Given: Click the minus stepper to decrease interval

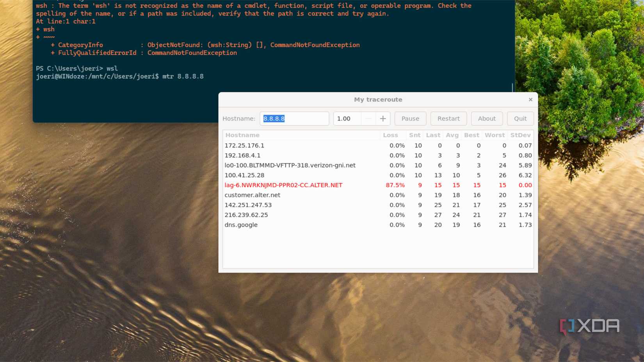Looking at the screenshot, I should pyautogui.click(x=368, y=119).
